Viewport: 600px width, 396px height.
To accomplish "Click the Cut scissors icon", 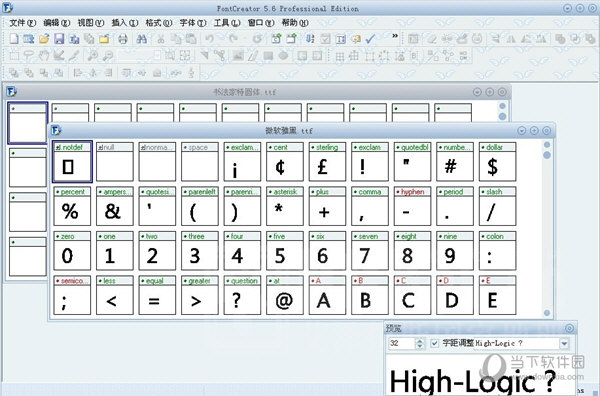I will click(x=161, y=39).
